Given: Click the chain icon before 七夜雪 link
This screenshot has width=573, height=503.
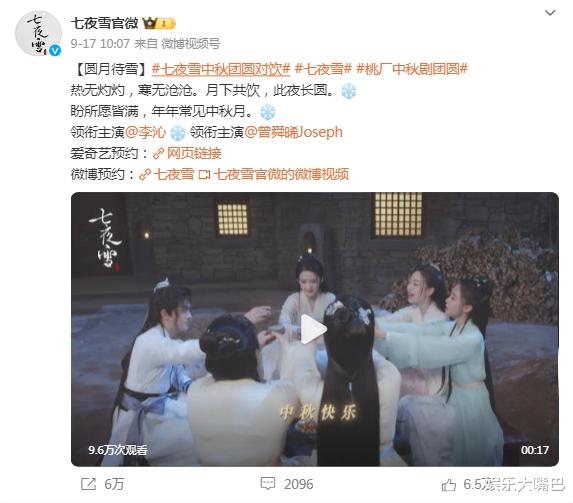Looking at the screenshot, I should point(145,174).
